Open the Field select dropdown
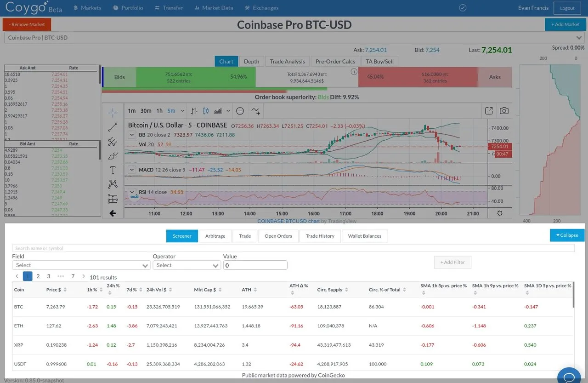The height and width of the screenshot is (383, 588). pos(81,265)
